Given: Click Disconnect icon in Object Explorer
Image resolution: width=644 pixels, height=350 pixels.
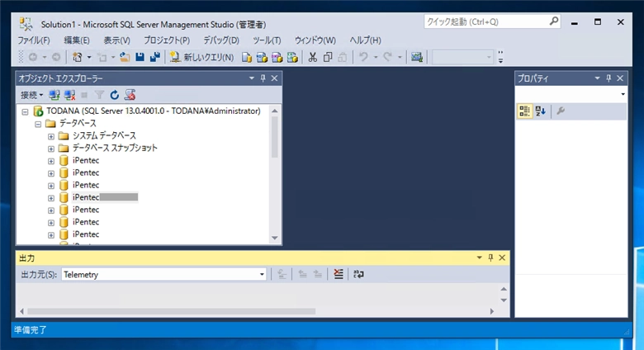Looking at the screenshot, I should click(x=69, y=95).
